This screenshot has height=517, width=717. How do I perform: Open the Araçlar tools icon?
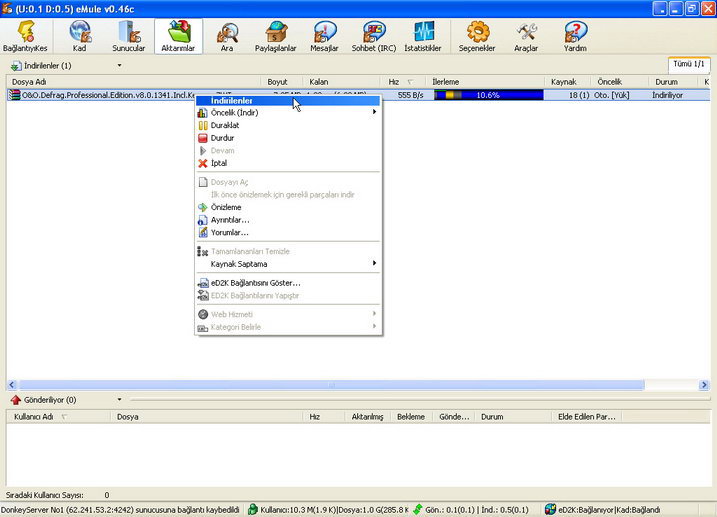point(526,32)
